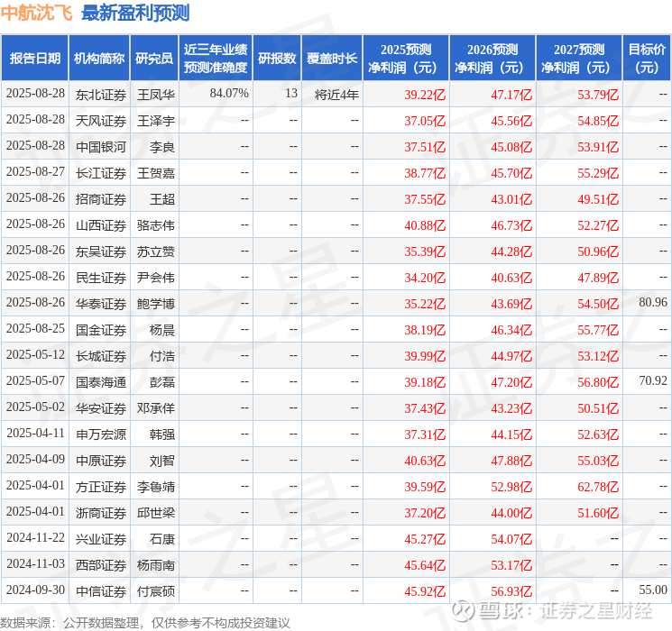Click the 2025-08-27 date cell
Viewport: 672px width, 631px height.
tap(35, 171)
